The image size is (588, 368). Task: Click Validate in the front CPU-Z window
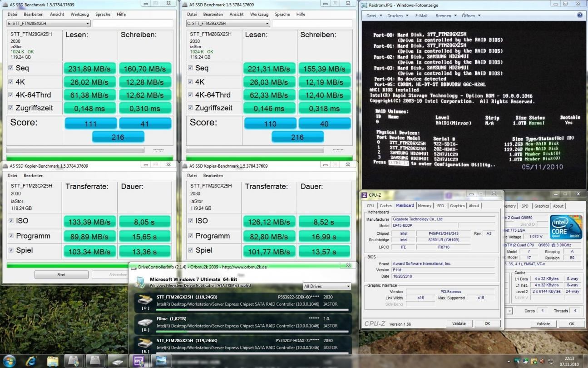coord(459,323)
